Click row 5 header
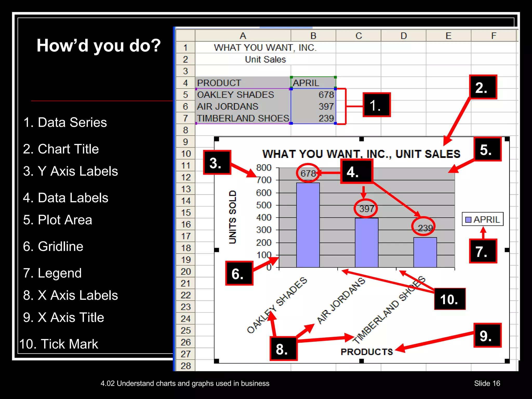The height and width of the screenshot is (399, 532). [185, 95]
